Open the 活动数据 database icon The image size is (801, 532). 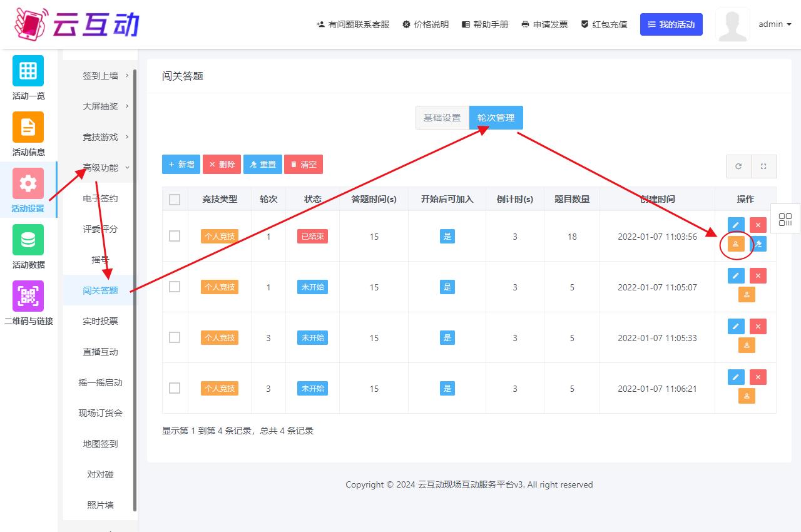click(x=28, y=240)
